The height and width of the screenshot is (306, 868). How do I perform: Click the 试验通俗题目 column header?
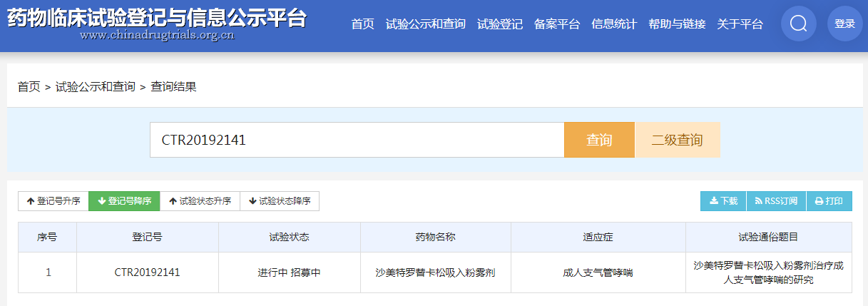768,237
